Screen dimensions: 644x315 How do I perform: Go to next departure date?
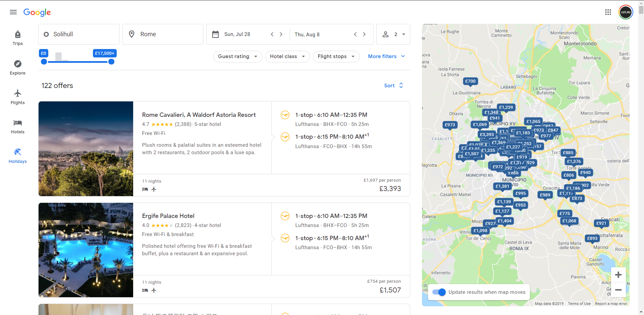click(x=281, y=34)
